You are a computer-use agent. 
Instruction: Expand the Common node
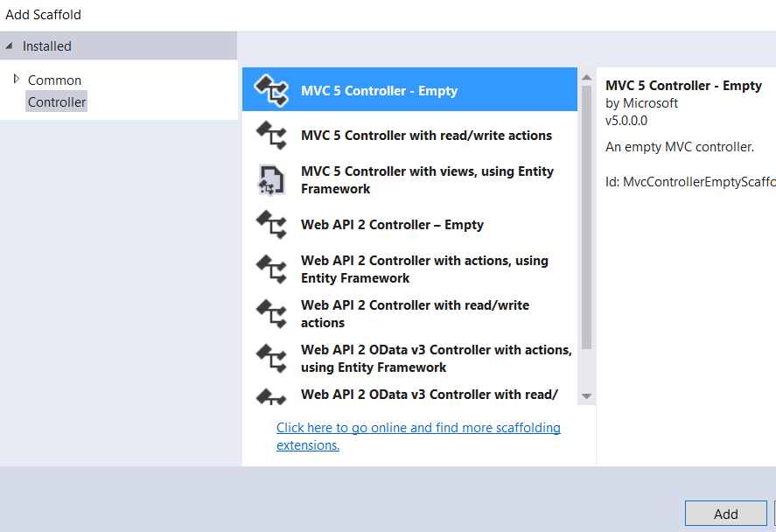[x=17, y=80]
